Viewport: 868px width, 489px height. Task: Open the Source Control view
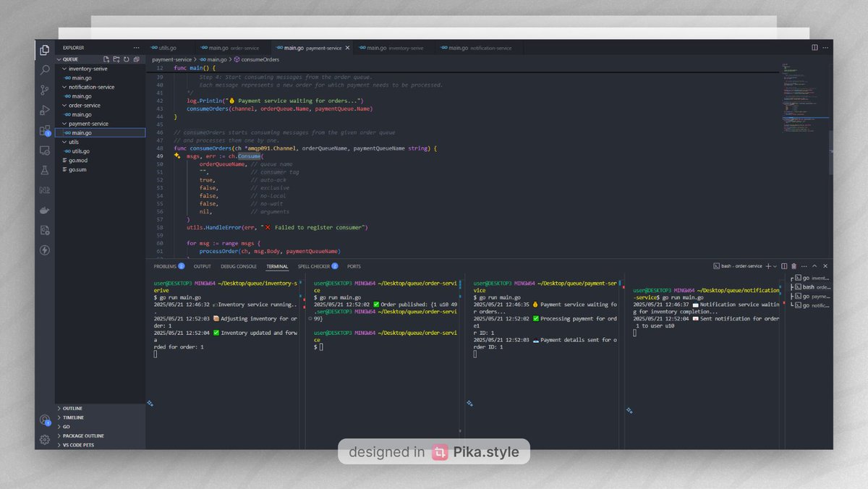[45, 90]
